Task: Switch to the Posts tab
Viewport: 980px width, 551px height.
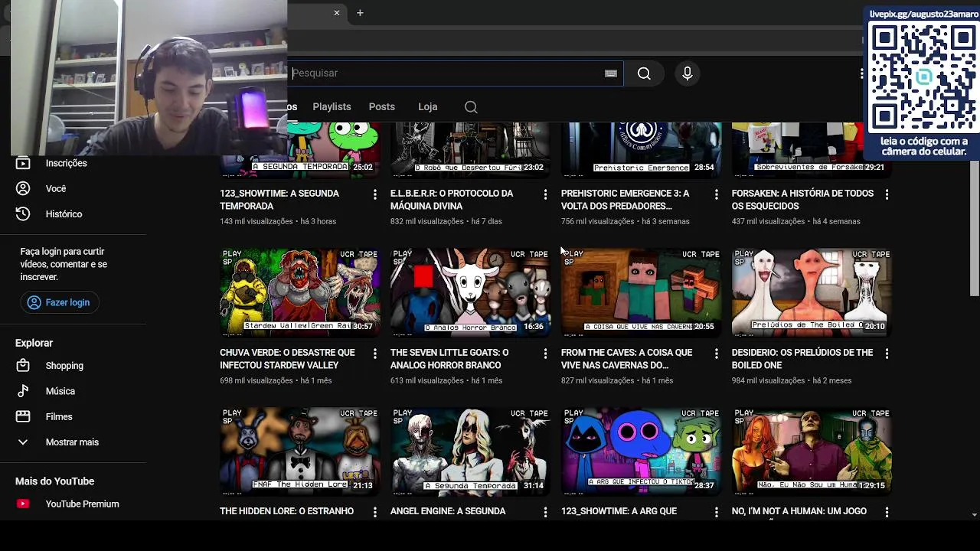Action: coord(381,107)
